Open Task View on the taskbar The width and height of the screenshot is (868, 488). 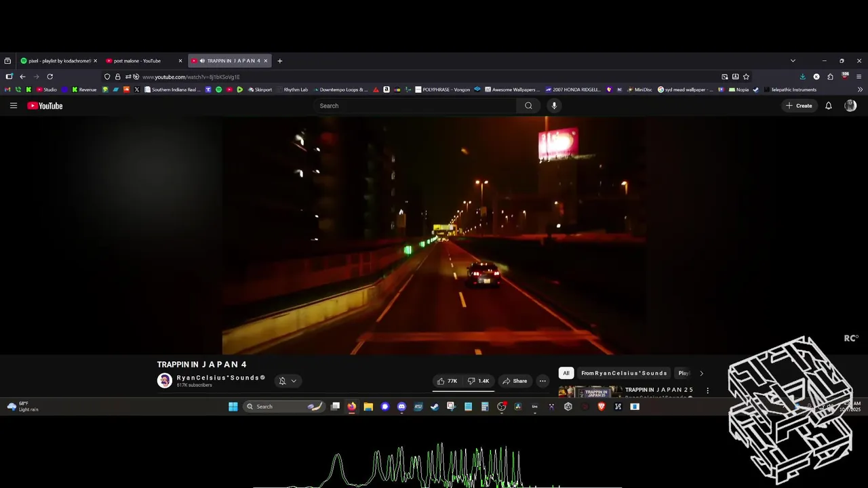pyautogui.click(x=335, y=407)
